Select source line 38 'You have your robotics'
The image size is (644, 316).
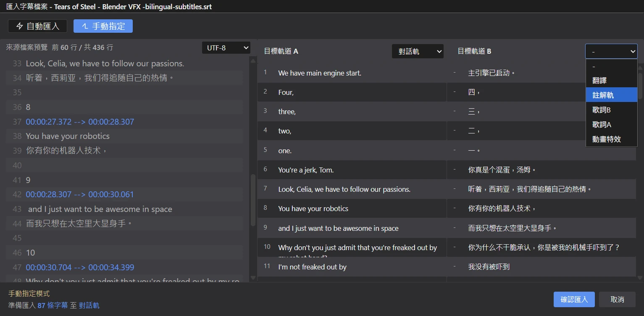click(124, 136)
